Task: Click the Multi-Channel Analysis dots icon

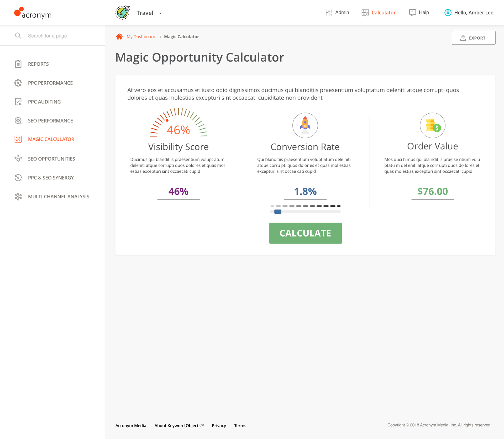Action: [18, 197]
